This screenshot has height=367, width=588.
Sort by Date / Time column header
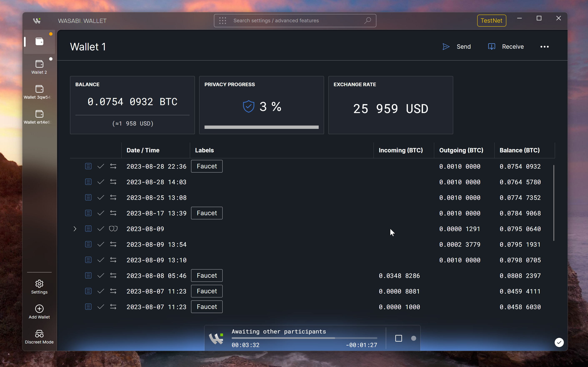[x=143, y=150]
